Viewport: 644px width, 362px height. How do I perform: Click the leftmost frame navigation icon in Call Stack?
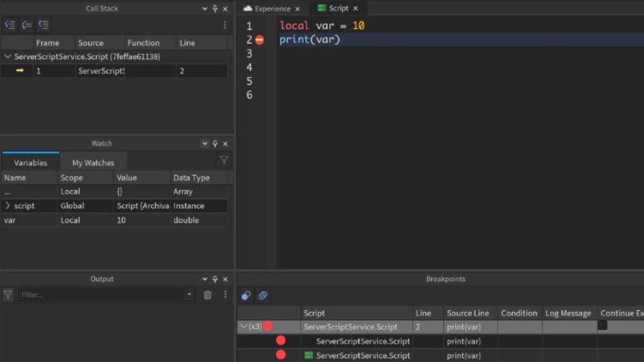(x=10, y=24)
